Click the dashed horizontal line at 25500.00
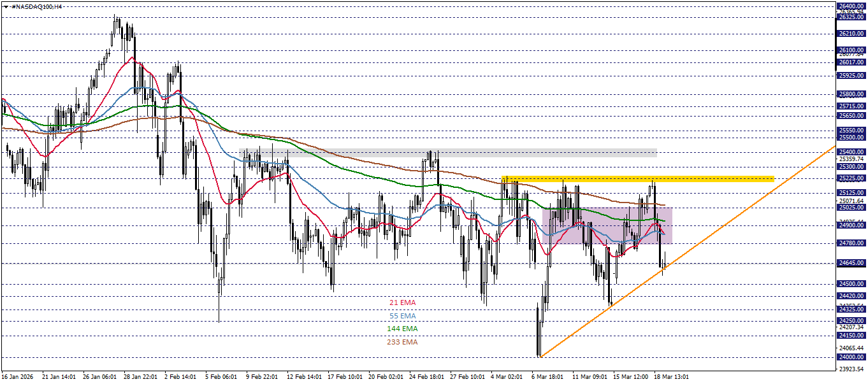868x384 pixels. [x=382, y=138]
